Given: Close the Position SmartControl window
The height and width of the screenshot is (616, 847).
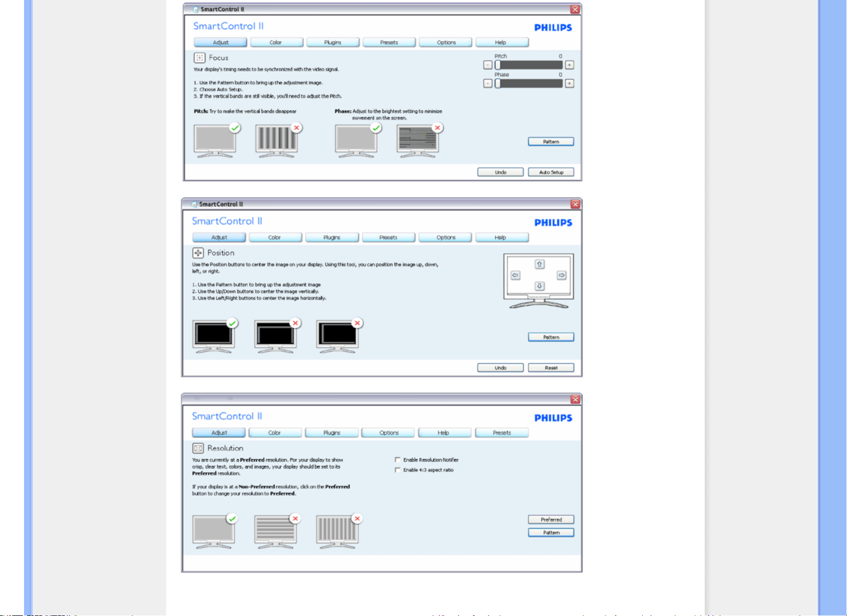Looking at the screenshot, I should click(575, 204).
